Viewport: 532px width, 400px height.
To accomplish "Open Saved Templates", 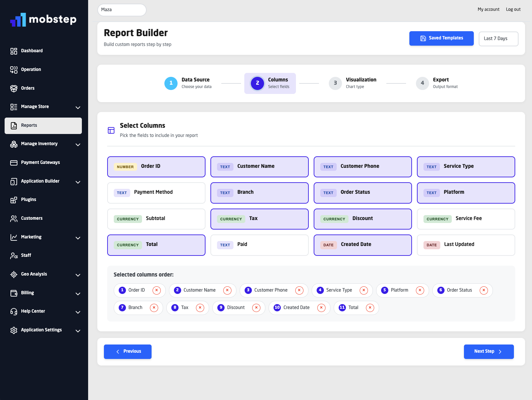I will pos(441,38).
